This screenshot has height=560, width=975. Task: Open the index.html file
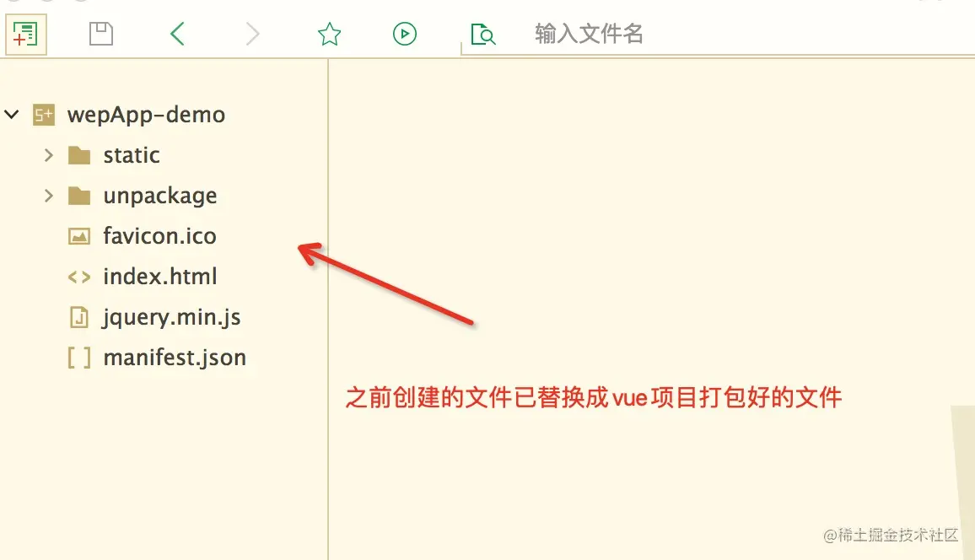pyautogui.click(x=159, y=277)
